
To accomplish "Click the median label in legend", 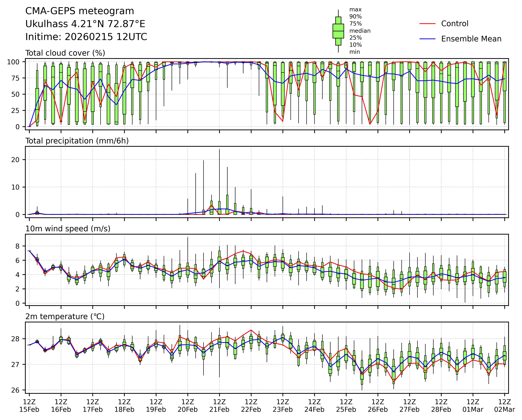I will coord(360,31).
